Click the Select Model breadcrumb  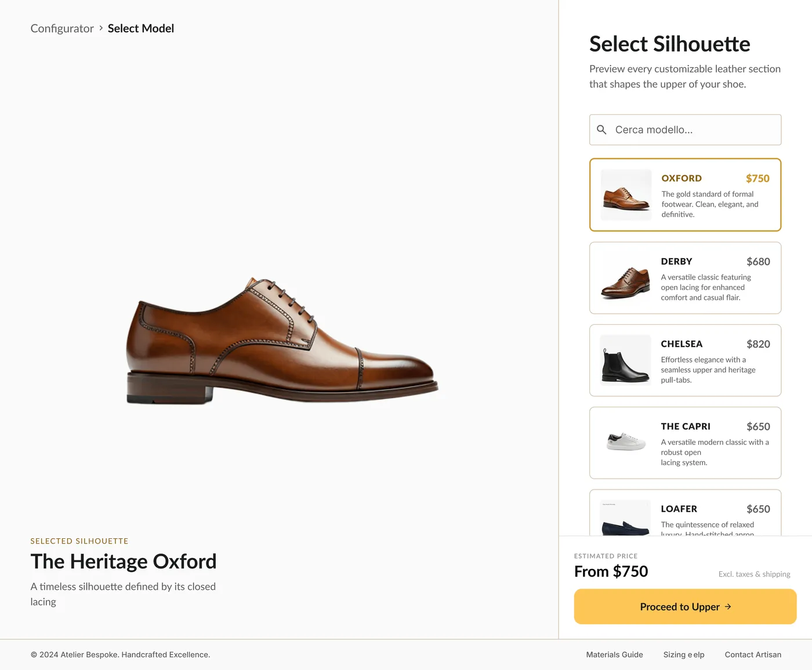click(141, 28)
